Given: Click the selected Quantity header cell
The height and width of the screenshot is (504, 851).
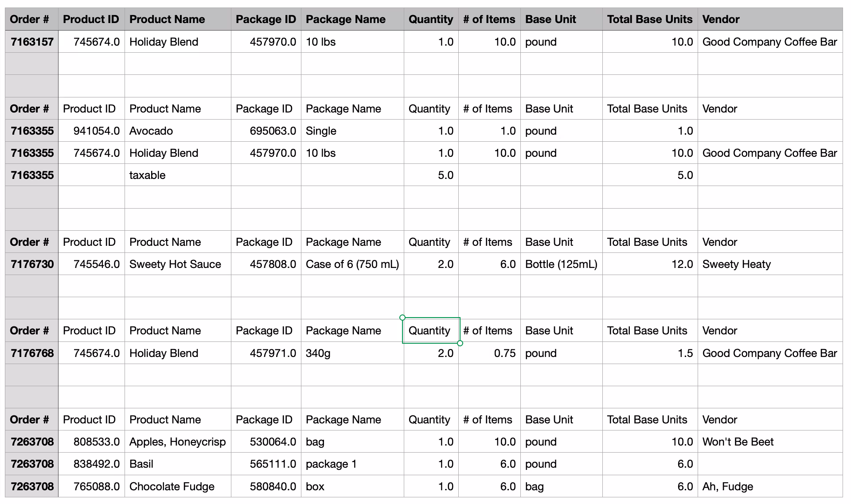Looking at the screenshot, I should (430, 330).
